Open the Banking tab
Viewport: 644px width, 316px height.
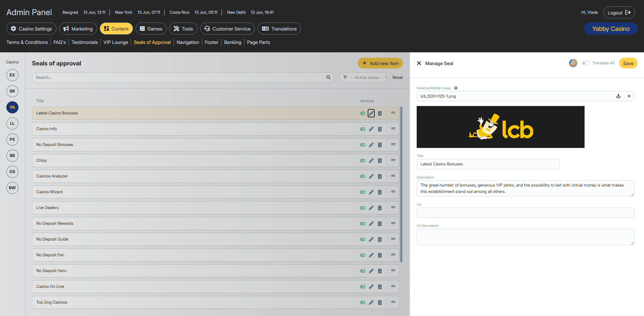click(x=233, y=42)
